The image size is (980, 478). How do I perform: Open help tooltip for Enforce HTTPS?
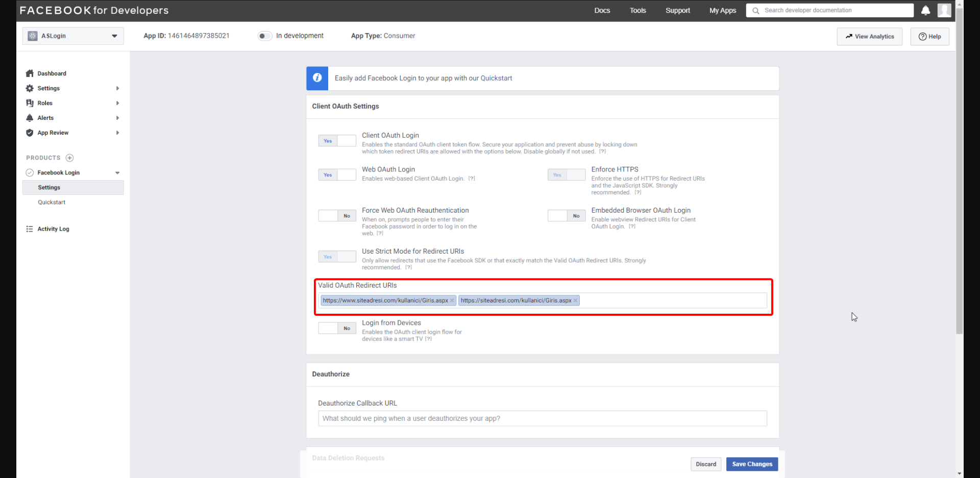coord(638,192)
